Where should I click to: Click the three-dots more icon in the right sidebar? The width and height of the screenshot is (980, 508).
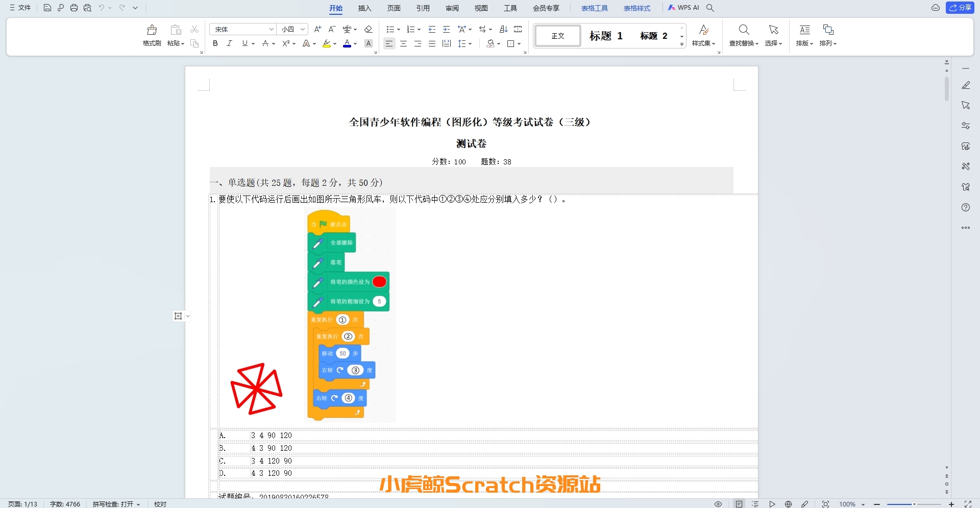pyautogui.click(x=966, y=228)
